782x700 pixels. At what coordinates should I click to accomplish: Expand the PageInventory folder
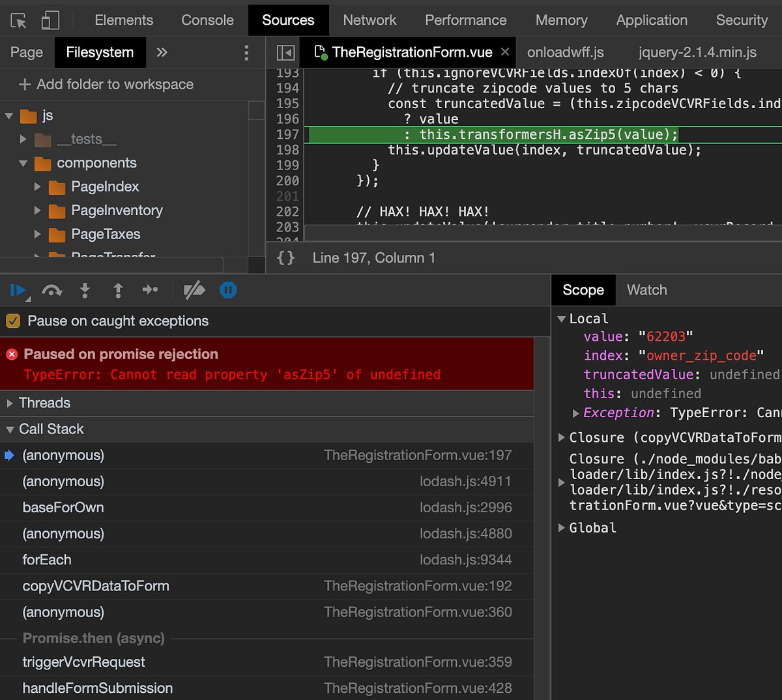point(38,211)
